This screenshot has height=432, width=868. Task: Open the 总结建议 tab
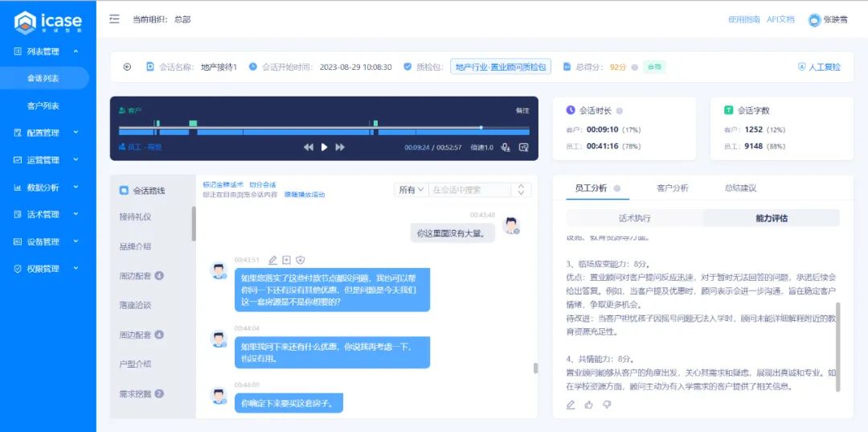[x=740, y=188]
